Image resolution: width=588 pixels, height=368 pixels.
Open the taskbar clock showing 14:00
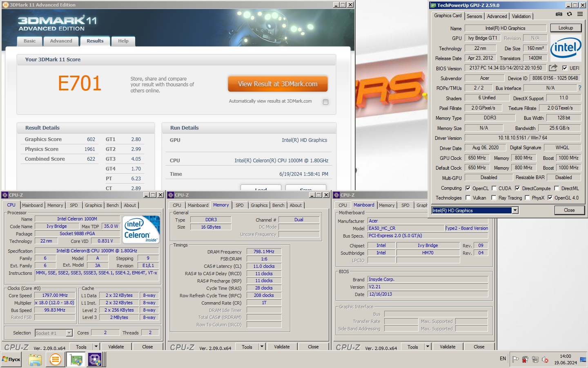[x=566, y=359]
